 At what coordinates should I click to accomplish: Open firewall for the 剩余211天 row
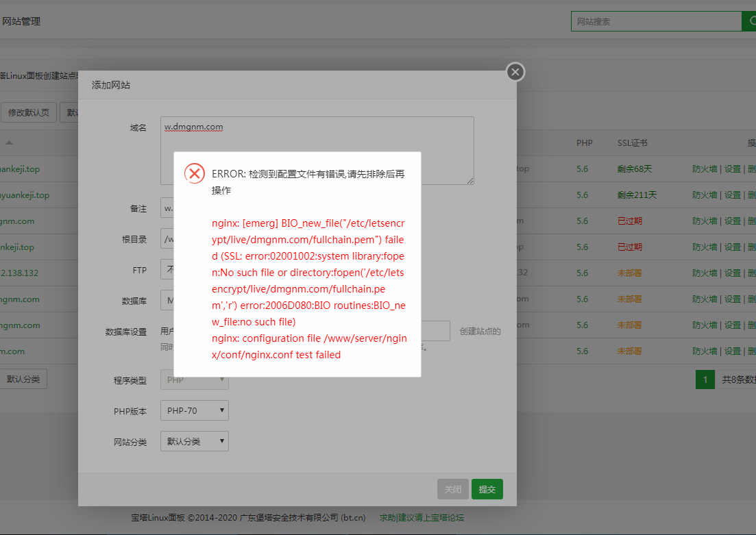click(x=705, y=195)
